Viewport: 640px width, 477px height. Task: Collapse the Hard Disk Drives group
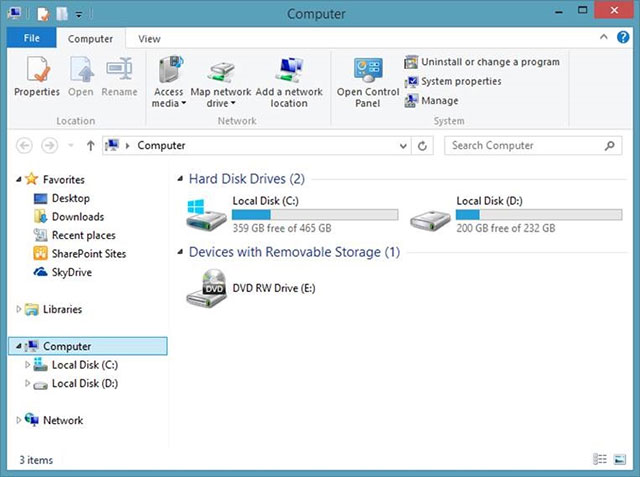click(180, 179)
